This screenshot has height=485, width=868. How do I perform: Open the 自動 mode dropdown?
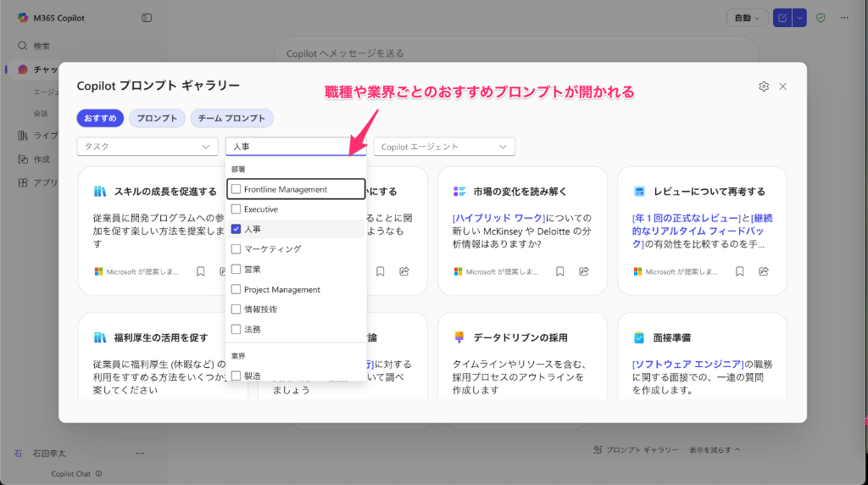747,18
